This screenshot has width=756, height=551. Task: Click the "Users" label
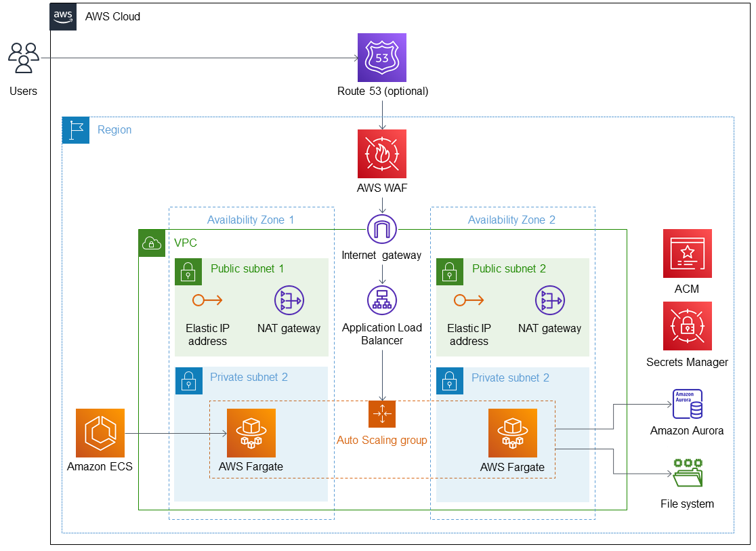(x=23, y=91)
